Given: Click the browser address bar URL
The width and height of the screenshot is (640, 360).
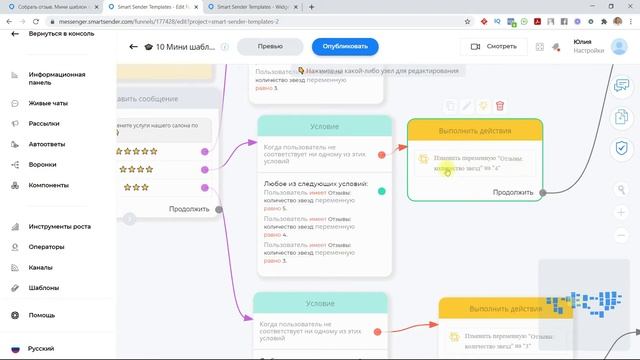Looking at the screenshot, I should point(169,22).
